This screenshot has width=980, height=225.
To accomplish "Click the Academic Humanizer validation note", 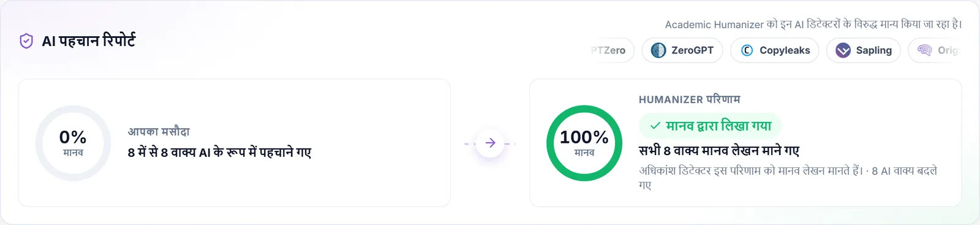I will pos(813,25).
